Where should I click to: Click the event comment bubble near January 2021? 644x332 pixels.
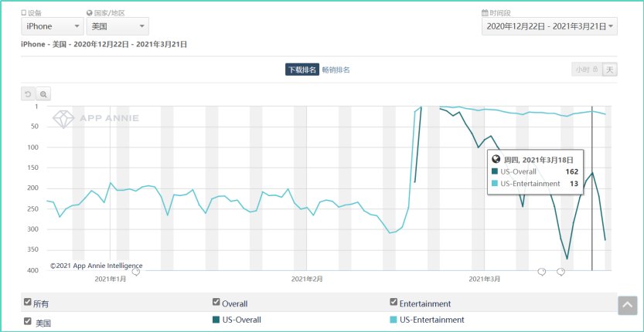coord(136,272)
